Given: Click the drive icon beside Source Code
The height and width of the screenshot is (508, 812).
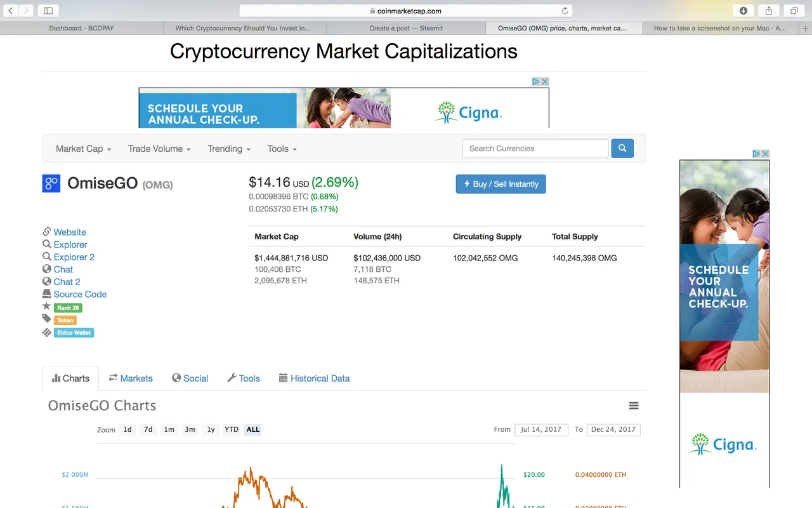Looking at the screenshot, I should tap(46, 294).
